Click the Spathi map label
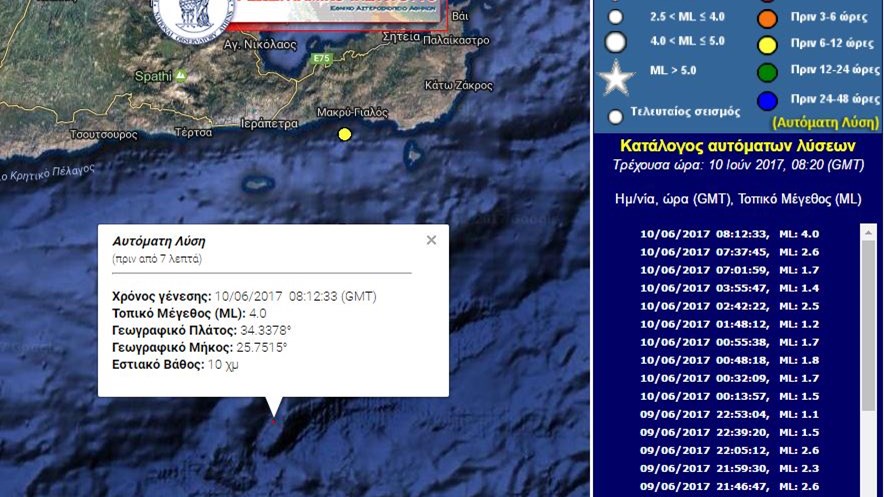 [x=153, y=76]
